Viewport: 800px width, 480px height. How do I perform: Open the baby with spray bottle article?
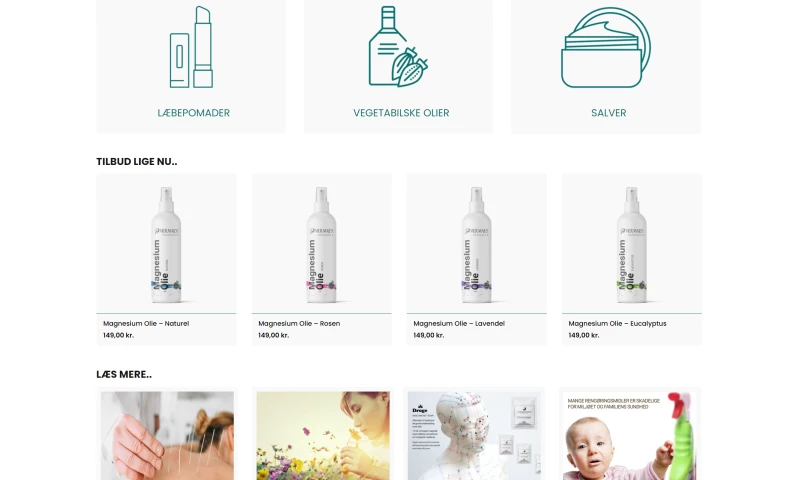coord(629,436)
